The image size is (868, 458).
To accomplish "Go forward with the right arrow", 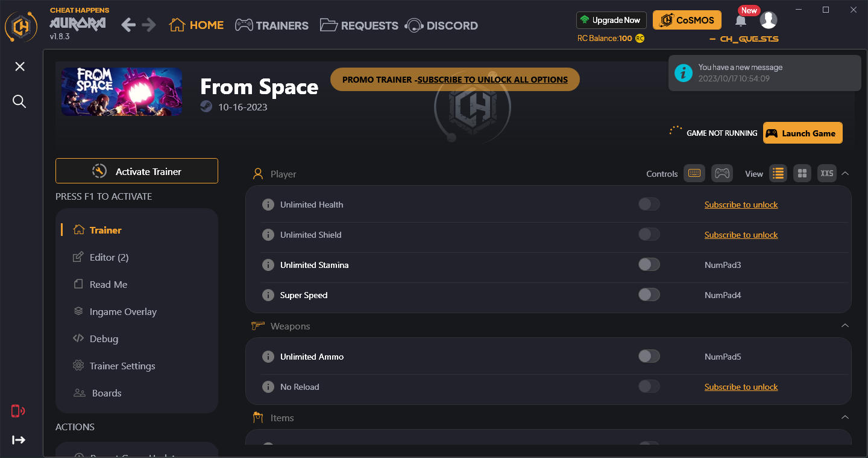I will tap(149, 25).
